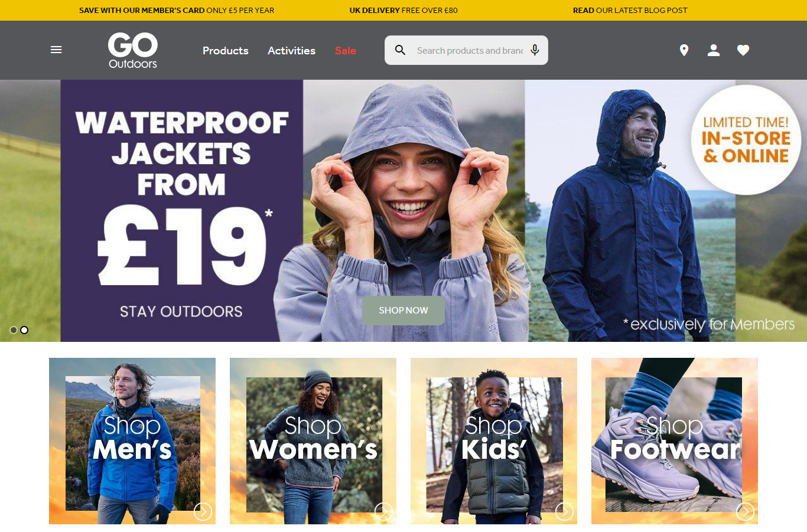807x532 pixels.
Task: Open the member's card offer link
Action: pyautogui.click(x=177, y=10)
